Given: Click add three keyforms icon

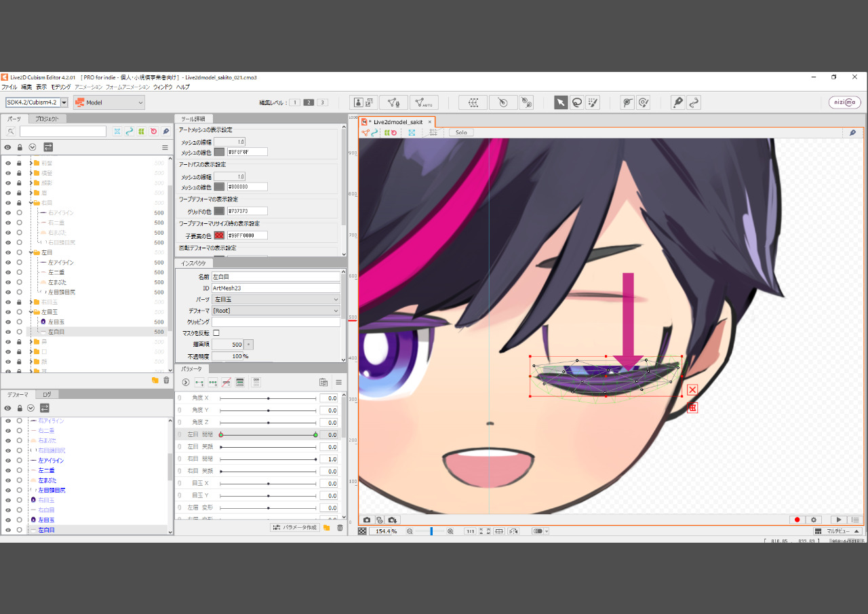Looking at the screenshot, I should click(x=213, y=383).
